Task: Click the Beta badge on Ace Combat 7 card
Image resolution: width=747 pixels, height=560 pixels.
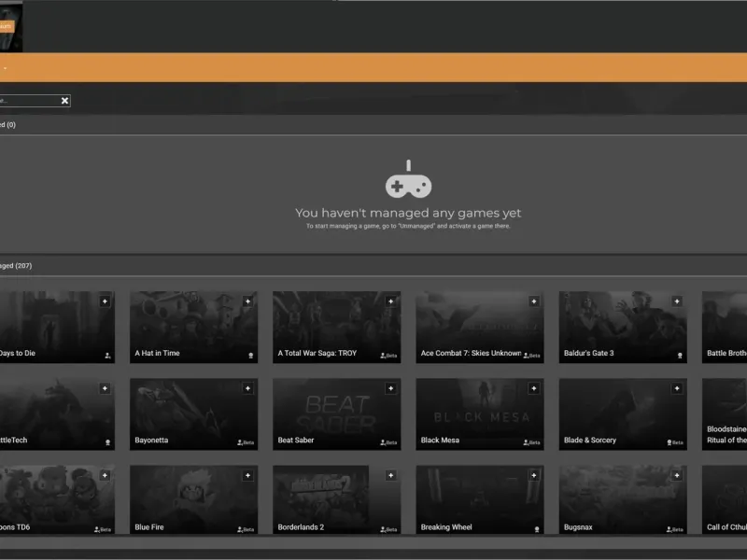Action: 531,356
